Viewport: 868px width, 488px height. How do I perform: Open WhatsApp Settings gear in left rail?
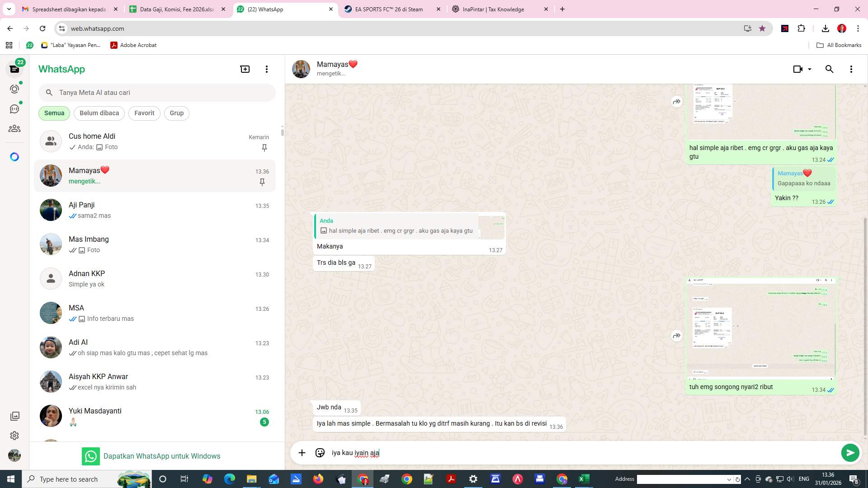click(x=15, y=436)
